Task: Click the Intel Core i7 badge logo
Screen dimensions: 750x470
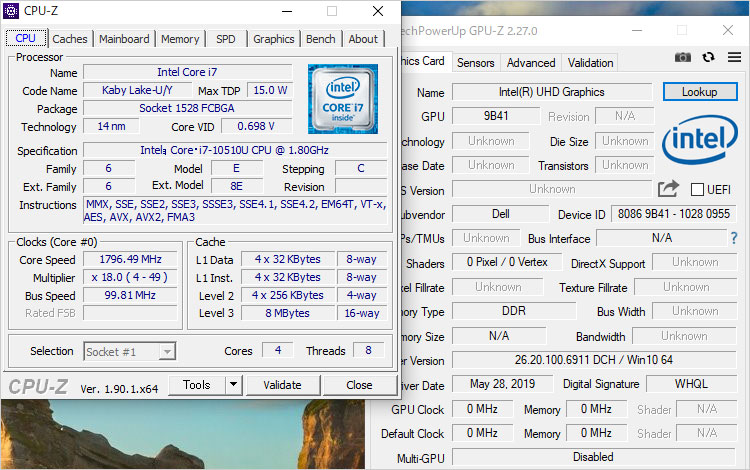Action: click(x=343, y=99)
